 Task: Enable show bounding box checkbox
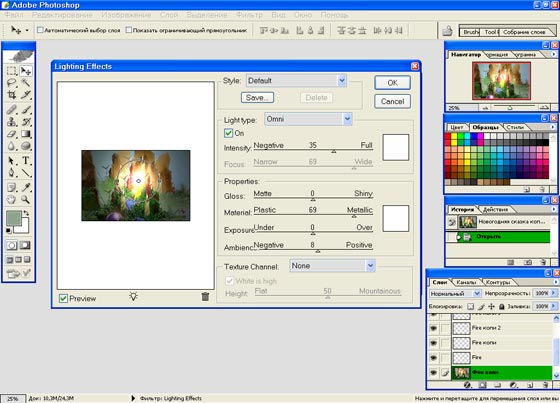pyautogui.click(x=129, y=30)
